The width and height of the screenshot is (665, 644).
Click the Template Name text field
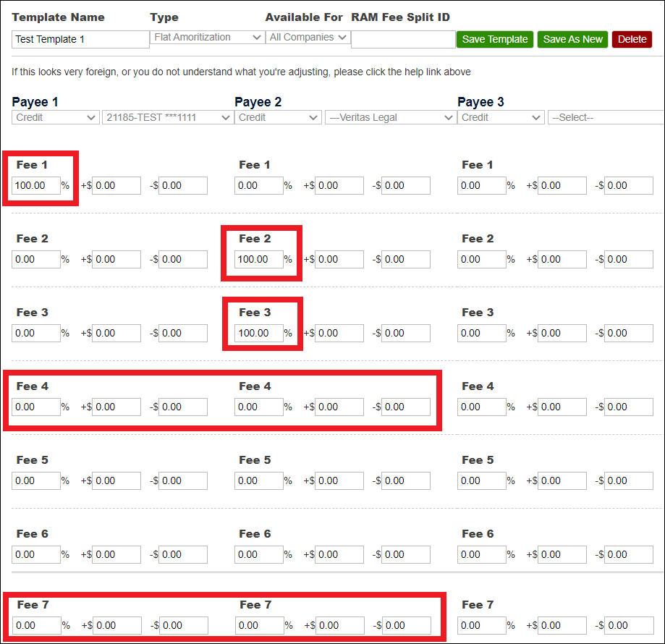click(x=80, y=40)
